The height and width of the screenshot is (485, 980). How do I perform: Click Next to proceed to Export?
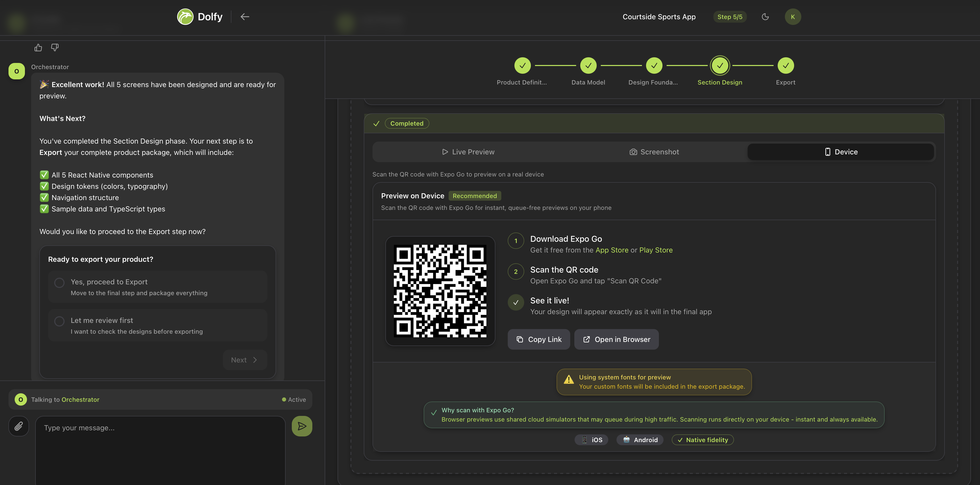[244, 360]
